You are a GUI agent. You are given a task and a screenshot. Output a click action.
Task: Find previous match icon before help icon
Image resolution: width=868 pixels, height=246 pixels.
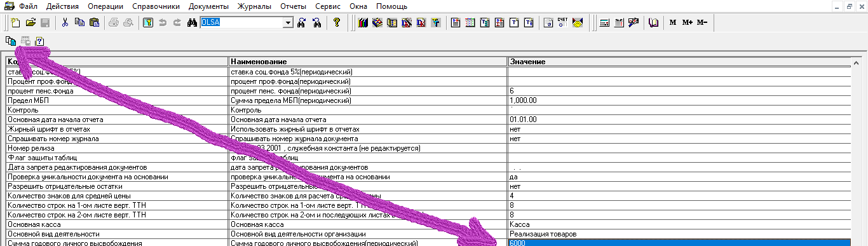coord(316,23)
